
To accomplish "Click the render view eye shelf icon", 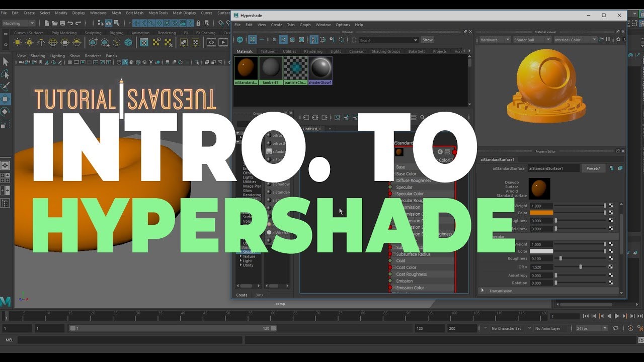I will [211, 43].
